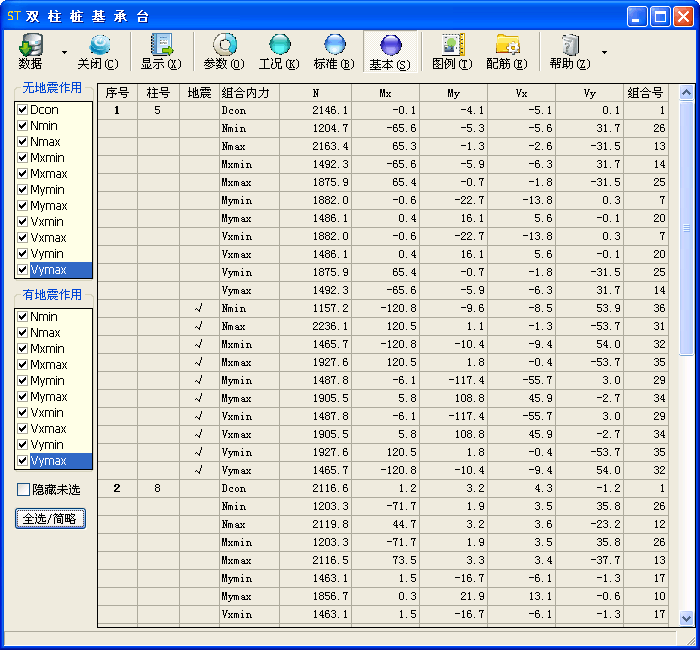This screenshot has height=650, width=700.
Task: Open the 帮助(Z) help icon
Action: 570,51
